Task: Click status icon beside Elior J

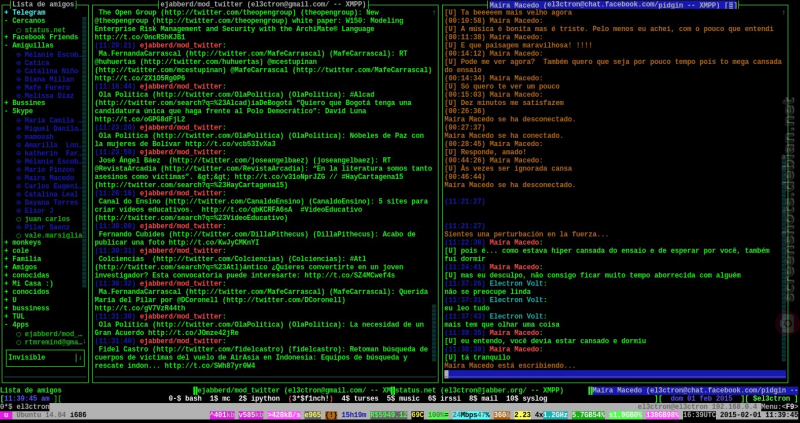Action: tap(19, 210)
